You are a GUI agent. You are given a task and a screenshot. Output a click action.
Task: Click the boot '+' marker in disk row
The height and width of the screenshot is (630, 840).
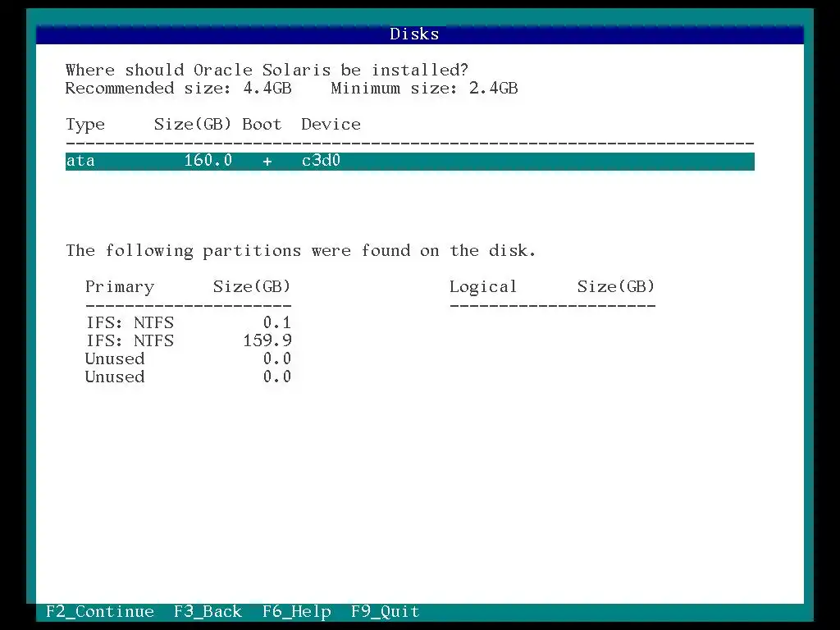coord(267,162)
